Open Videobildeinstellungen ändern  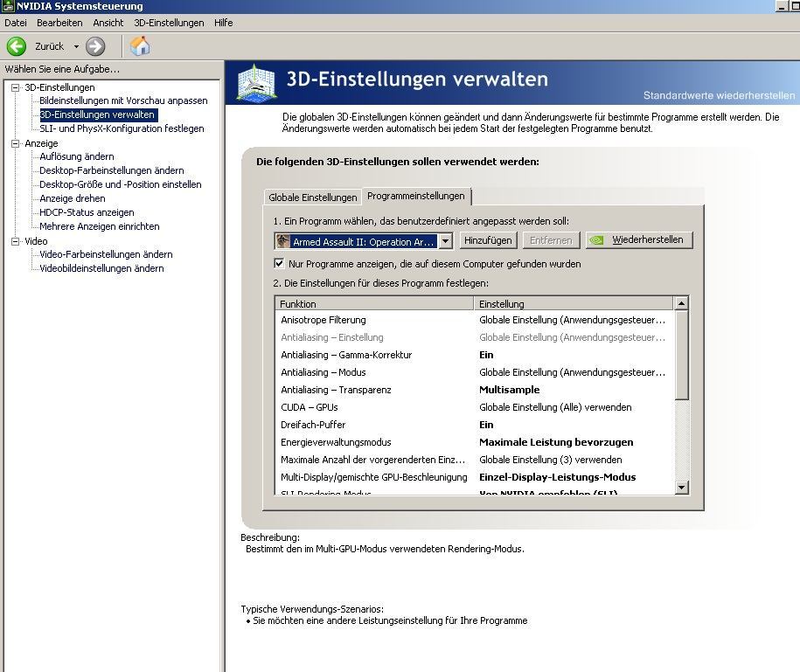coord(101,268)
